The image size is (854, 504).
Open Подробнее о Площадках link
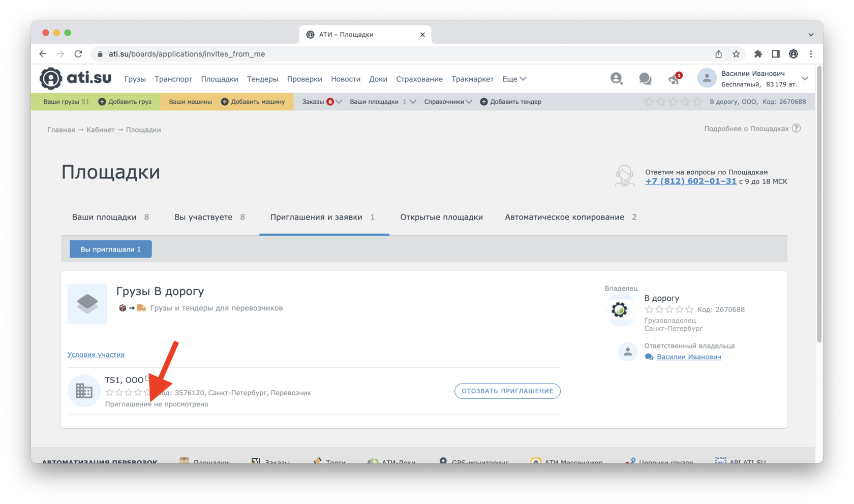746,129
